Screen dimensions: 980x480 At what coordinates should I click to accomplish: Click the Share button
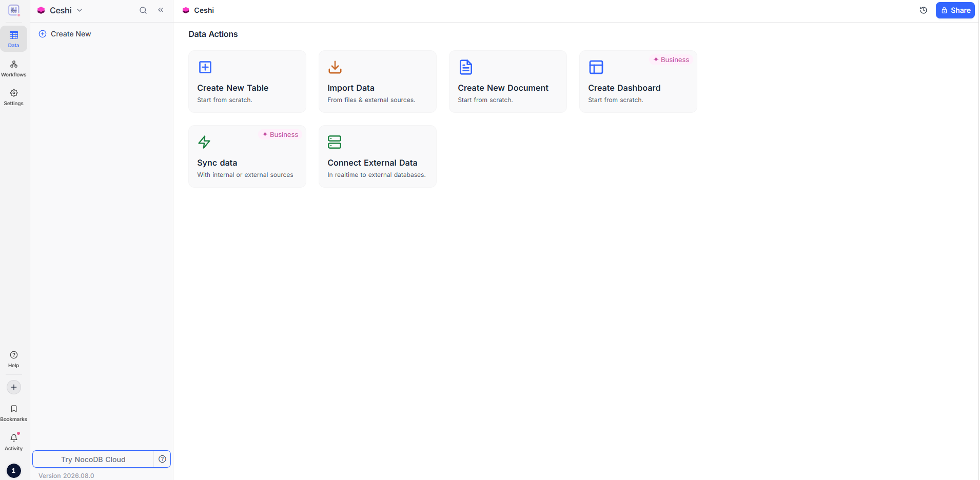[955, 10]
